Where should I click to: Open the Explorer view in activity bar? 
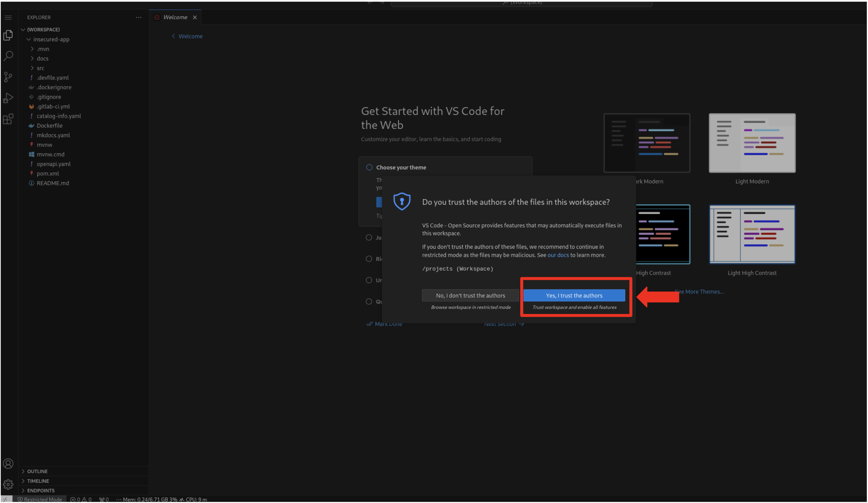click(x=8, y=35)
